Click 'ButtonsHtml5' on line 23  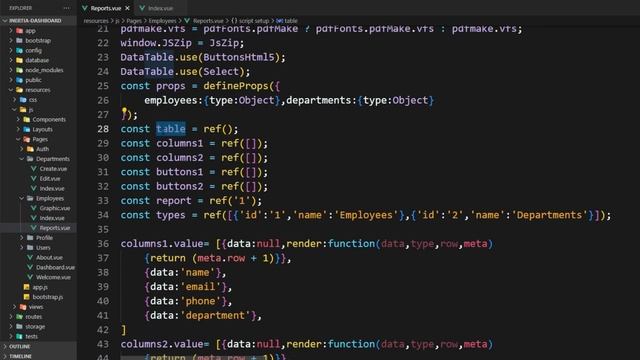tap(239, 57)
